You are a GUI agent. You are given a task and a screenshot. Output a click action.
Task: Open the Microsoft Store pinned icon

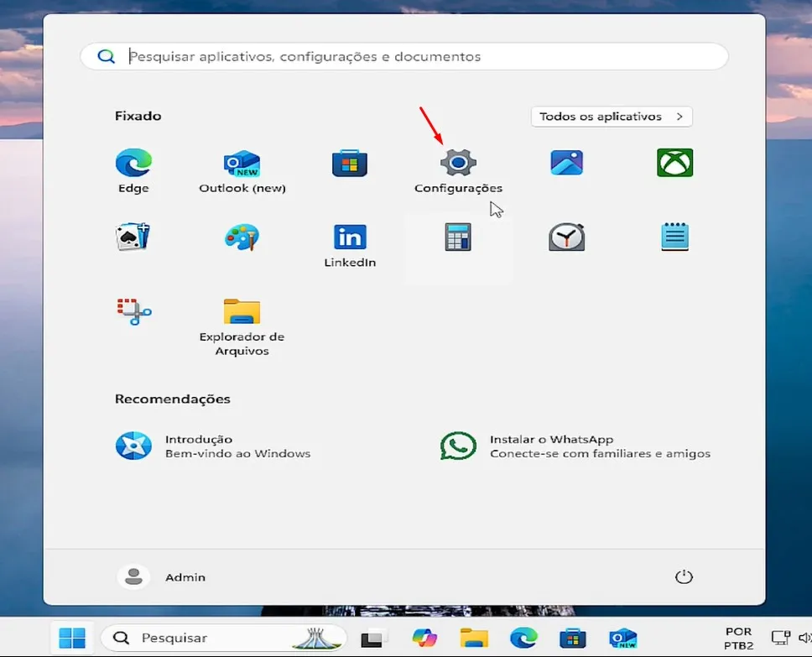[x=350, y=163]
